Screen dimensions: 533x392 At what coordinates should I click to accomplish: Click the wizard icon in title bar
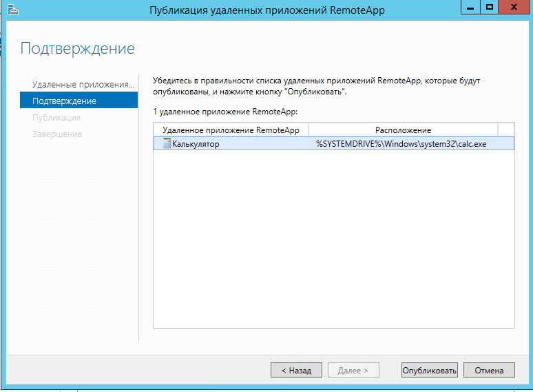(12, 10)
